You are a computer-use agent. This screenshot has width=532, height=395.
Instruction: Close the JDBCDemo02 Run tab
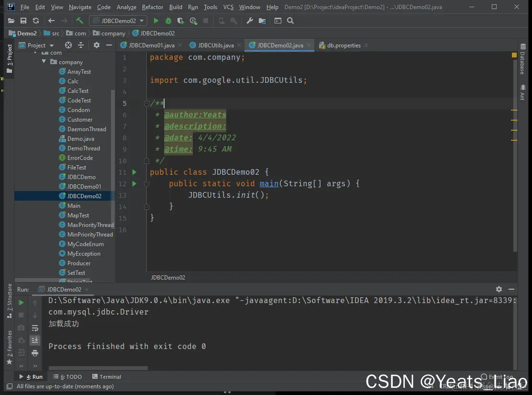click(x=87, y=289)
